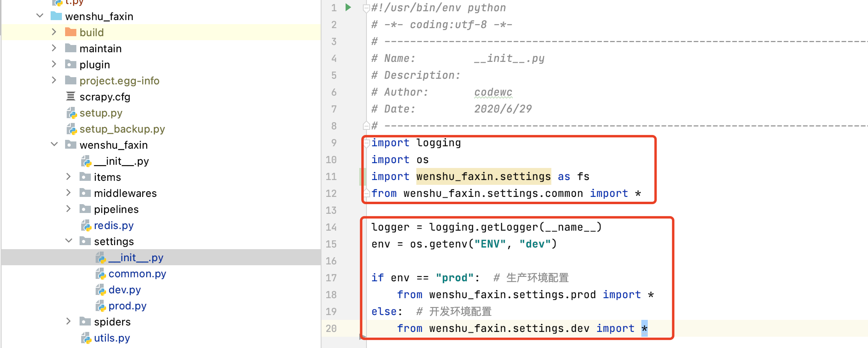Image resolution: width=868 pixels, height=348 pixels.
Task: Select the build folder row
Action: (x=161, y=32)
